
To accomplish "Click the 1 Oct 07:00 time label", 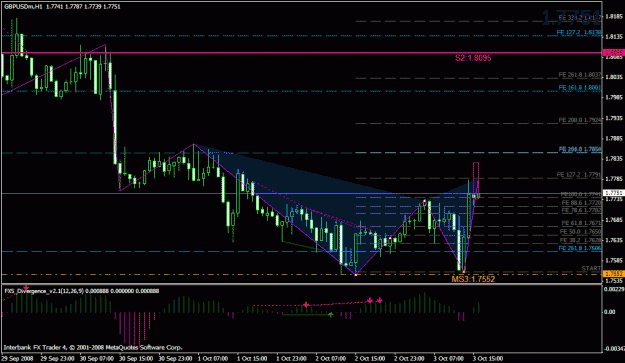I will (213, 358).
